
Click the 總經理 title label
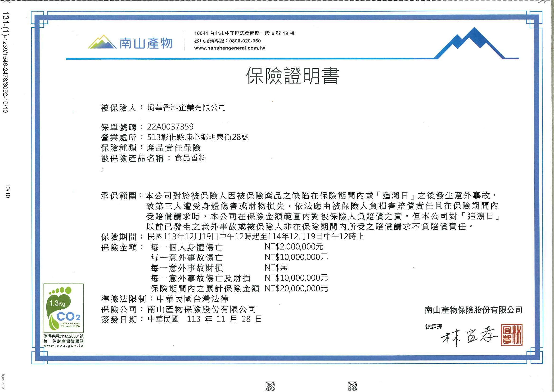434,327
